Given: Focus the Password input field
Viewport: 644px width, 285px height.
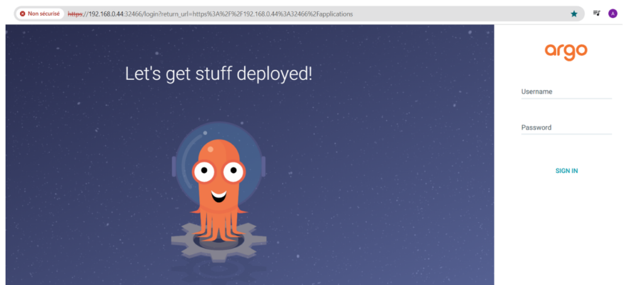Looking at the screenshot, I should pos(566,128).
